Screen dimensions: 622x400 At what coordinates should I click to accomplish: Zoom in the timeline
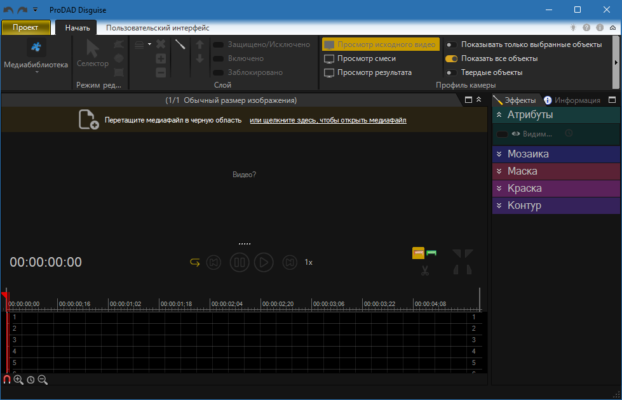(x=18, y=380)
